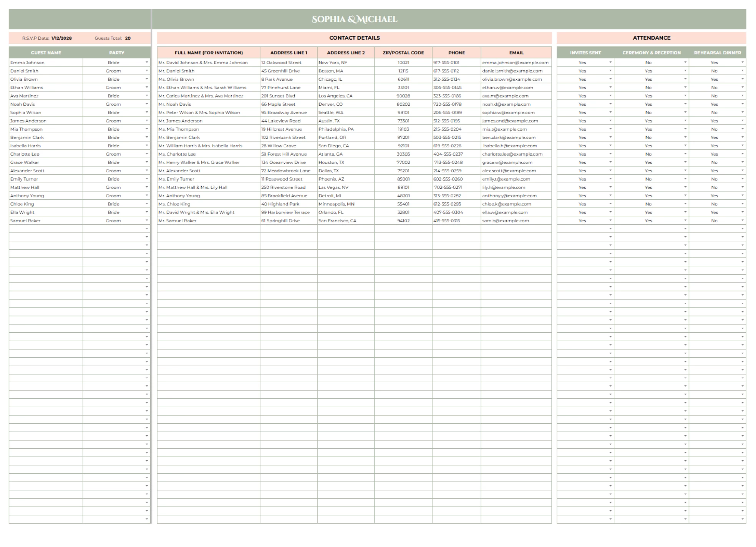The height and width of the screenshot is (547, 756).
Task: Open Party dropdown for Ella Wright
Action: pyautogui.click(x=147, y=212)
